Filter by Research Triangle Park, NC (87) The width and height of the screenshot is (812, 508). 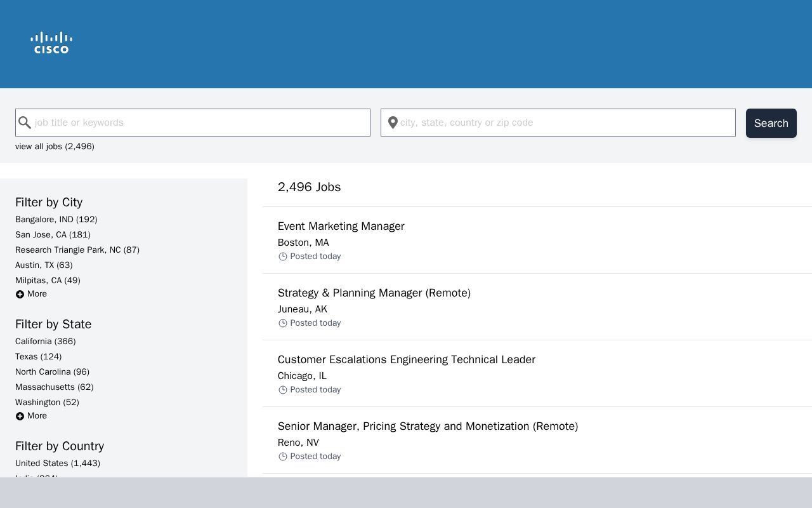pyautogui.click(x=77, y=250)
